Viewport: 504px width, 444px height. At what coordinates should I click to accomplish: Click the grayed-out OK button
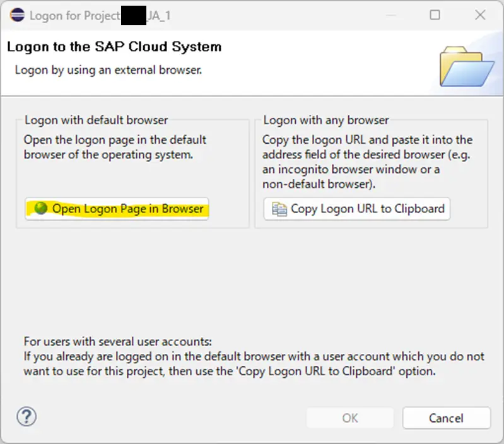[x=350, y=418]
